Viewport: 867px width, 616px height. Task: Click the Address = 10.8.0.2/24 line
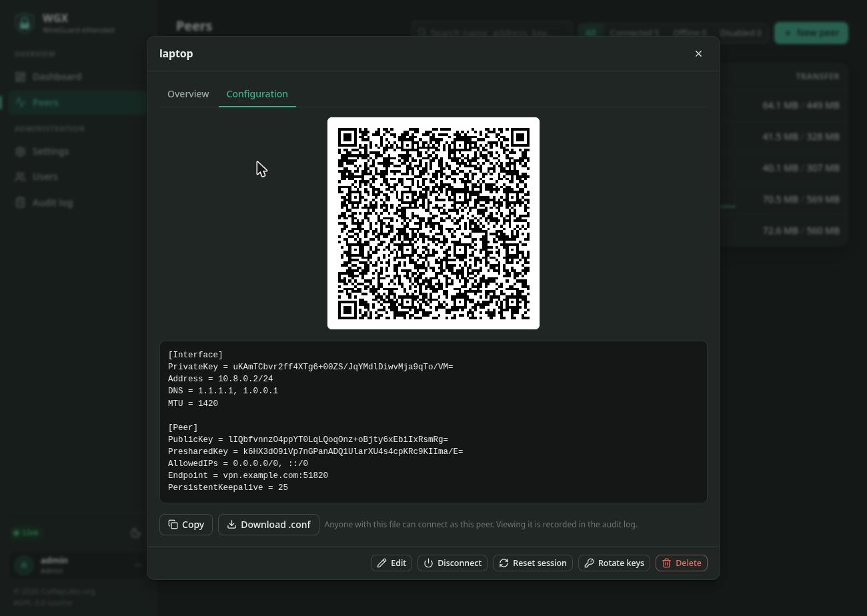(220, 379)
